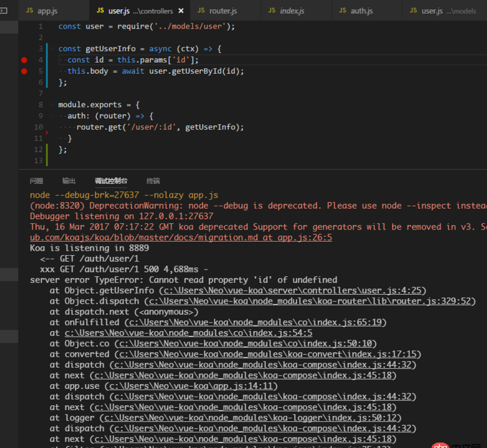This screenshot has height=448, width=487.
Task: Toggle the breakpoint on line 4
Action: [24, 60]
